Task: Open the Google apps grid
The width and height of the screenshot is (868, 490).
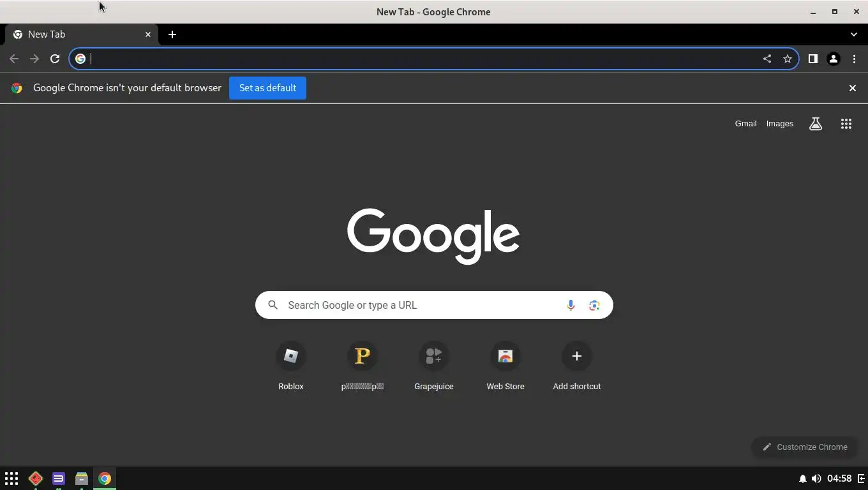Action: [846, 124]
